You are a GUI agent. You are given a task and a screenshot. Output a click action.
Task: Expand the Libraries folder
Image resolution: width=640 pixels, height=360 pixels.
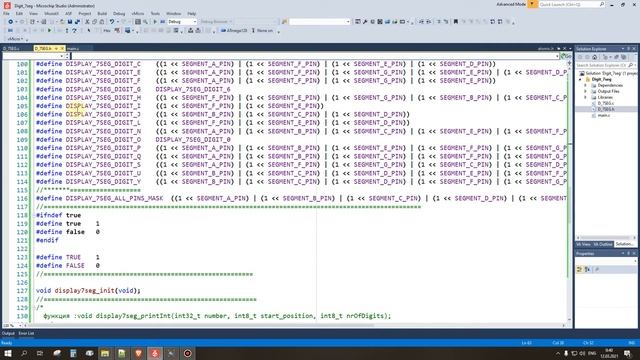[x=586, y=98]
